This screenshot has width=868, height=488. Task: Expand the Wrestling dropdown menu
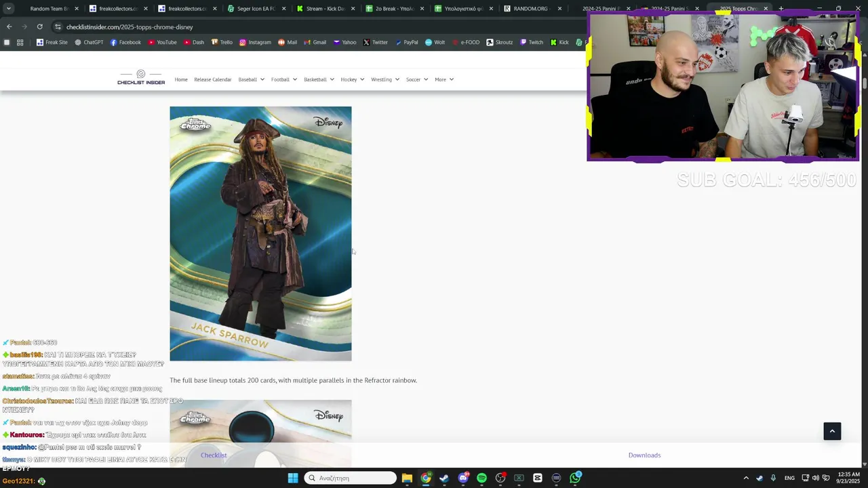[385, 79]
